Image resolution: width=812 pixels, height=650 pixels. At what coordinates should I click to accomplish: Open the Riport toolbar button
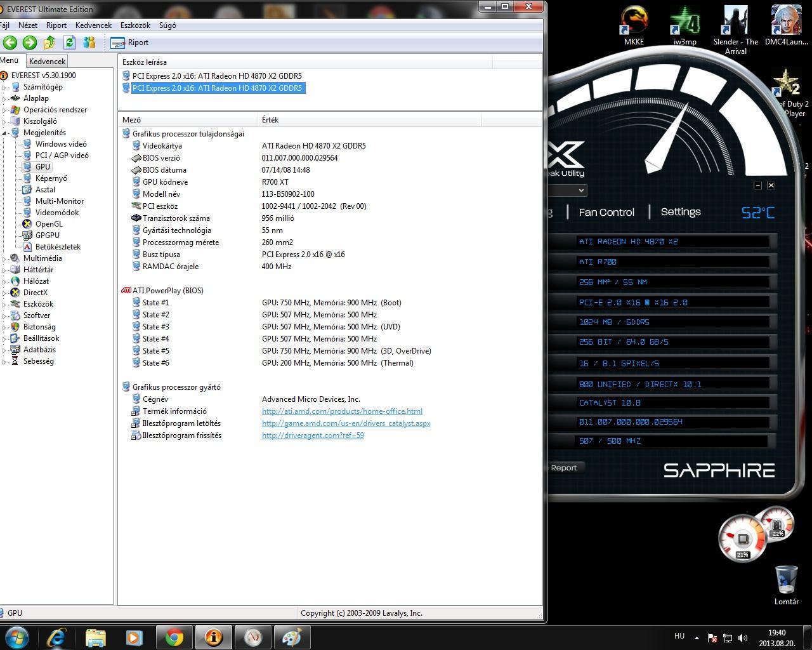click(129, 43)
